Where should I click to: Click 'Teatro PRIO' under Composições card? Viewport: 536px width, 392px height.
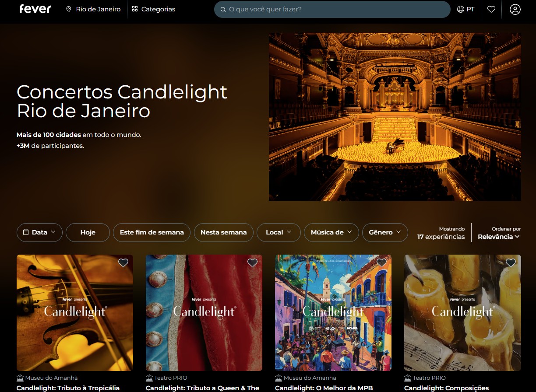click(x=429, y=378)
